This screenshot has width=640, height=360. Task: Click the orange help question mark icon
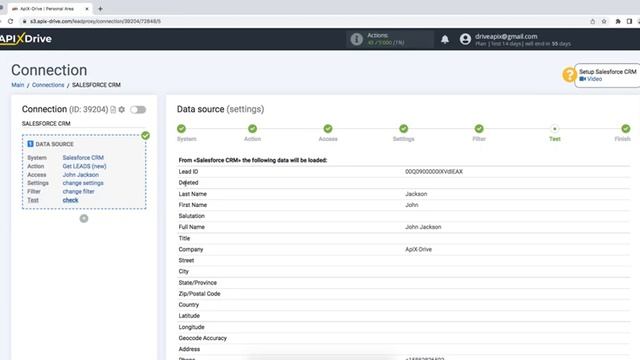[x=569, y=75]
